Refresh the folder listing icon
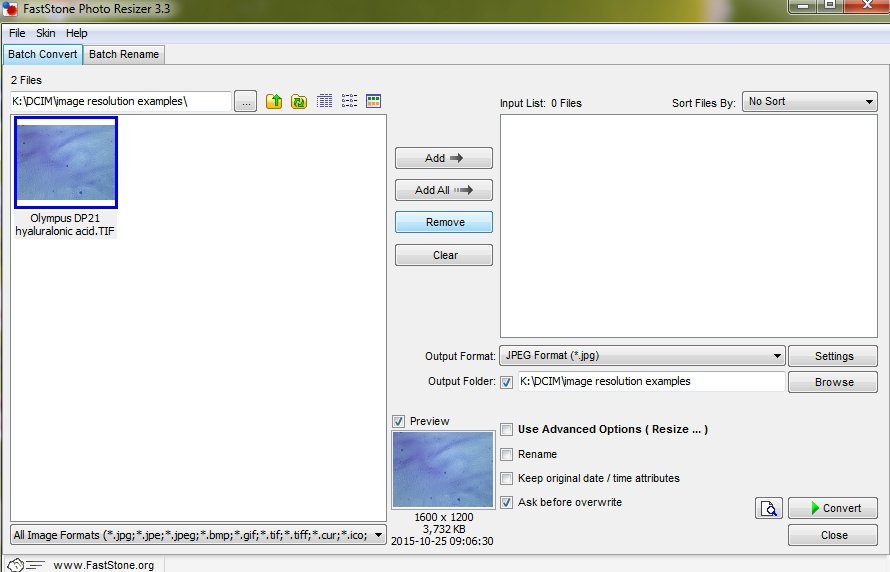This screenshot has width=890, height=572. coord(299,101)
